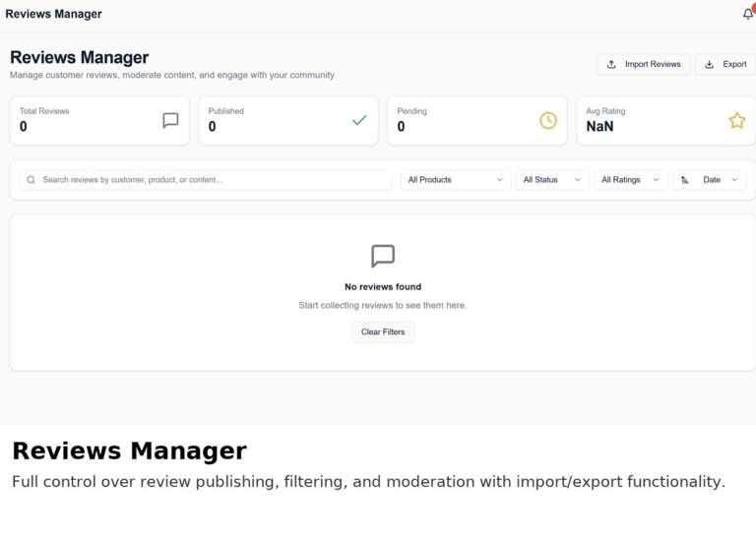Viewport: 756px width, 543px height.
Task: Click the Export button
Action: (x=725, y=64)
